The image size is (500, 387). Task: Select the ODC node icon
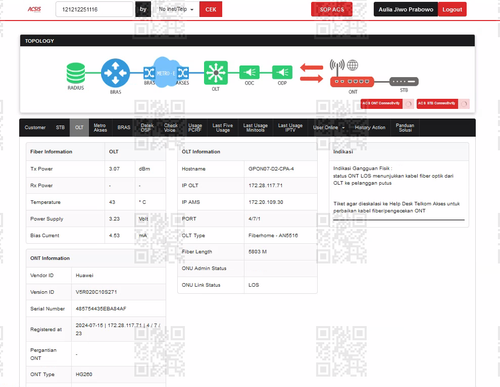[249, 72]
